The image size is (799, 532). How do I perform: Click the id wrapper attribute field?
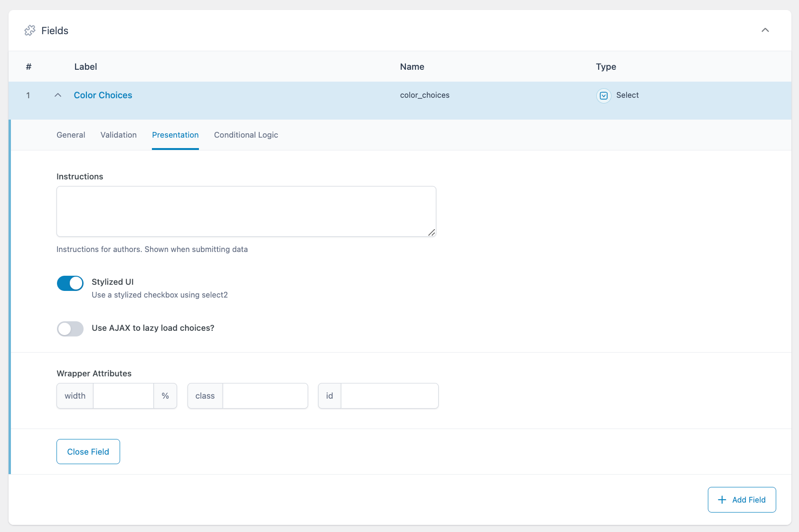(x=389, y=395)
